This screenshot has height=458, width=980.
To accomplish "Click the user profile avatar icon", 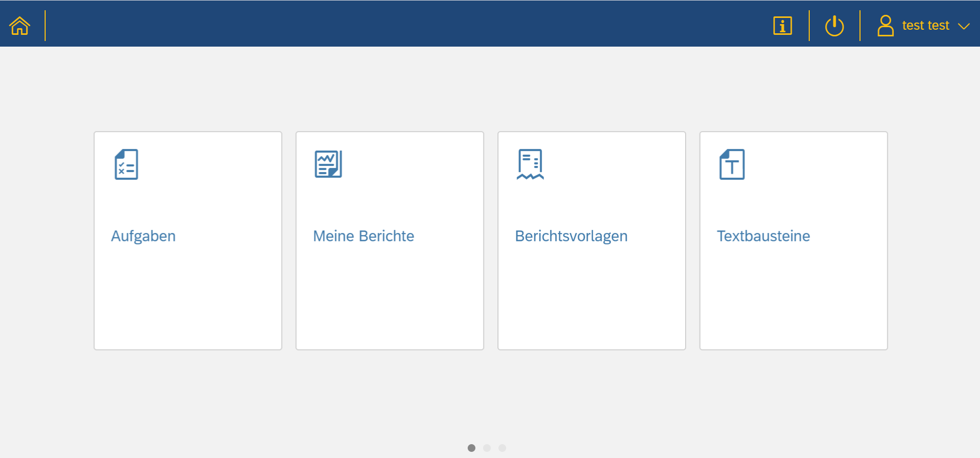I will (885, 26).
